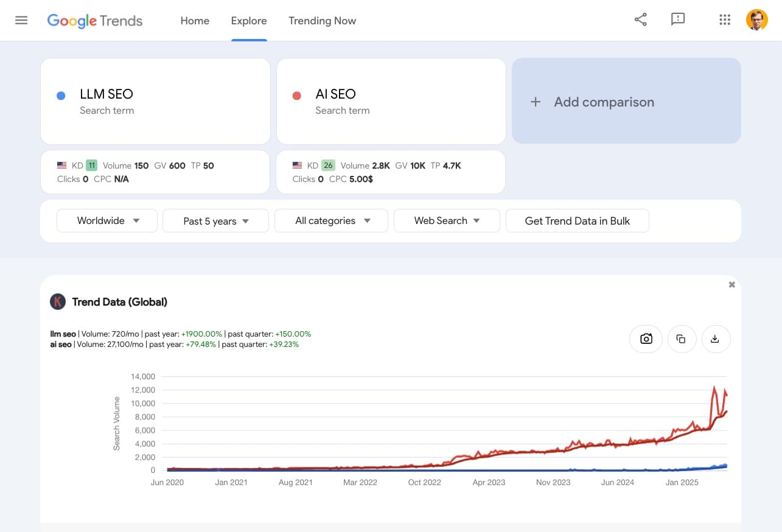Click the red line peak in chart
The image size is (782, 532).
tap(714, 387)
